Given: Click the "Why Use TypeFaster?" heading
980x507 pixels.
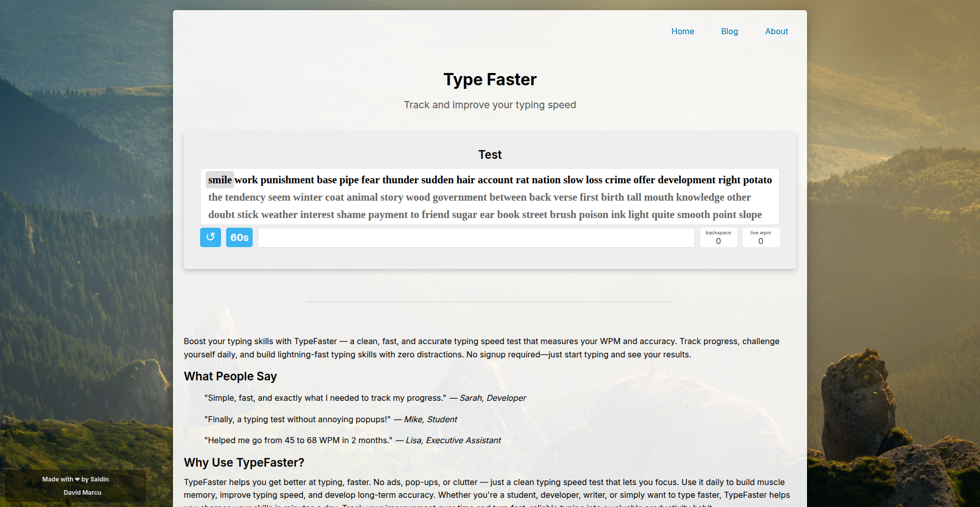Looking at the screenshot, I should pyautogui.click(x=244, y=463).
